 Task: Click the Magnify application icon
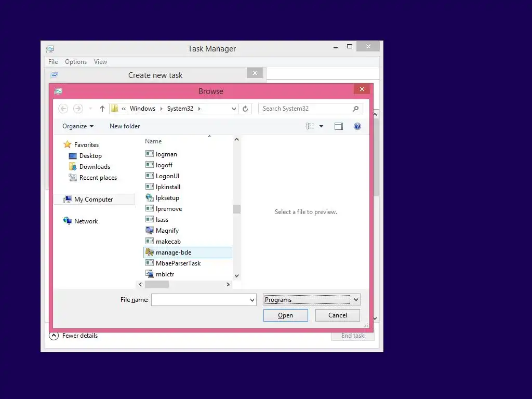click(x=149, y=230)
